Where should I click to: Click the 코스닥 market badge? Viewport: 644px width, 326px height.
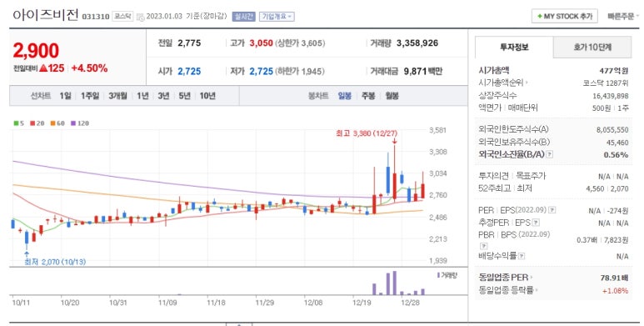[122, 17]
